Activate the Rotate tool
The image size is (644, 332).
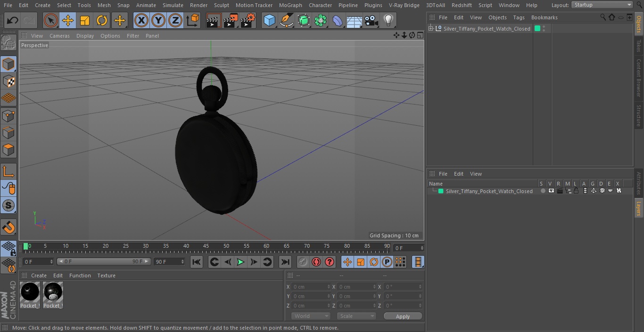coord(102,20)
